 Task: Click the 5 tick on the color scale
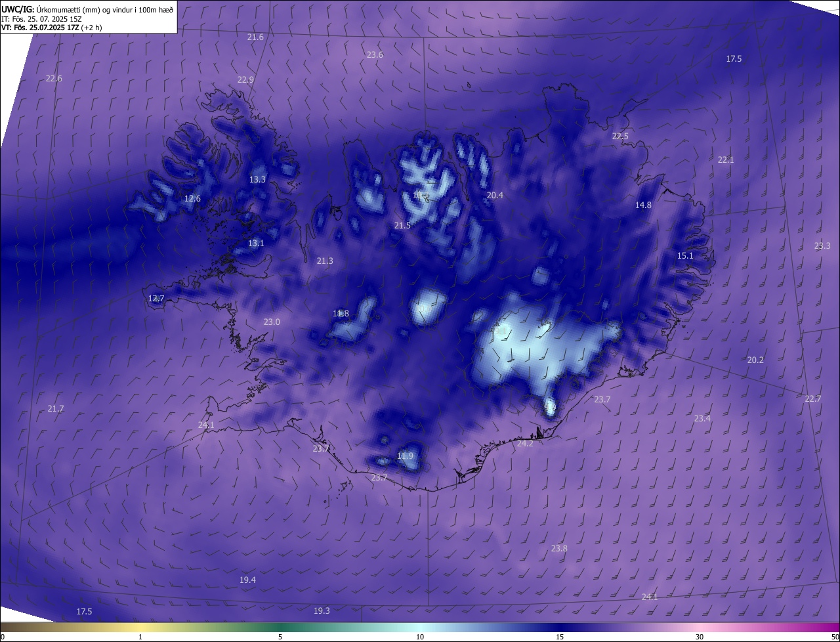280,637
